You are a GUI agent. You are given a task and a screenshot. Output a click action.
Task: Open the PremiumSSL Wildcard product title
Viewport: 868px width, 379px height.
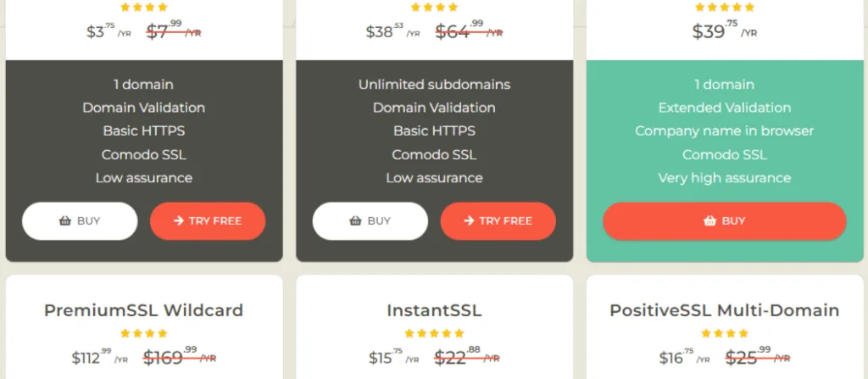coord(144,310)
